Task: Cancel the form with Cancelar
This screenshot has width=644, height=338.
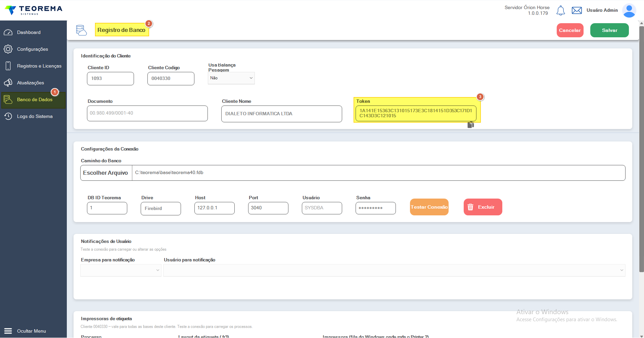Action: pos(570,30)
